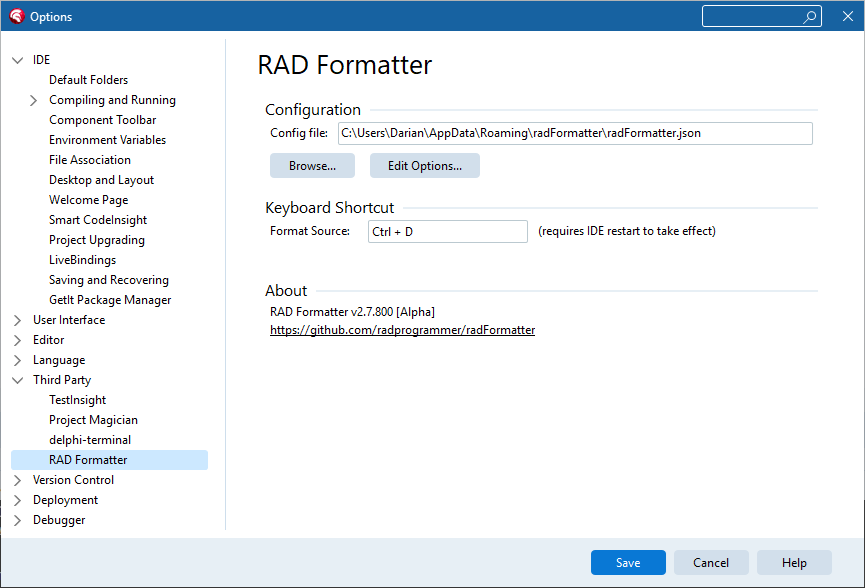The height and width of the screenshot is (588, 865).
Task: Expand the Deployment node
Action: pos(18,500)
